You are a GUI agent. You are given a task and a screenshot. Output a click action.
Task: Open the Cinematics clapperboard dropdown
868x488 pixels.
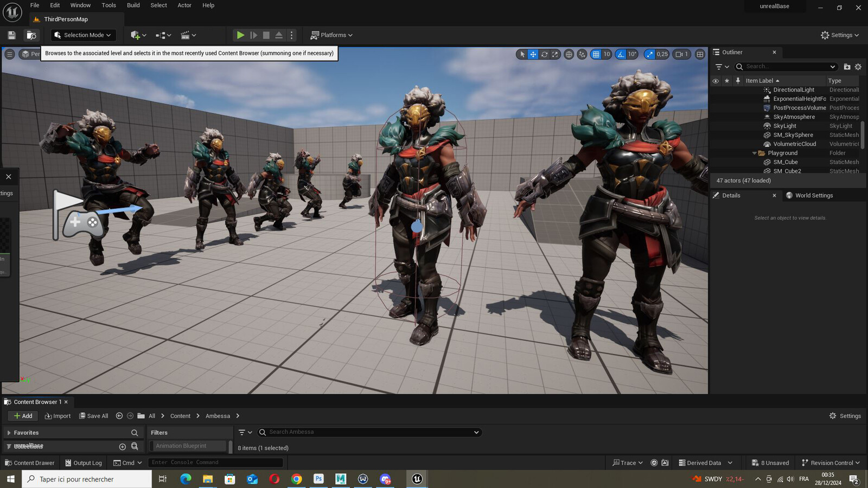pos(188,35)
